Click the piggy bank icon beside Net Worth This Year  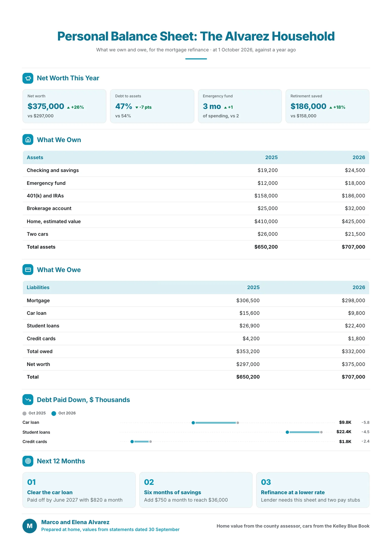28,78
